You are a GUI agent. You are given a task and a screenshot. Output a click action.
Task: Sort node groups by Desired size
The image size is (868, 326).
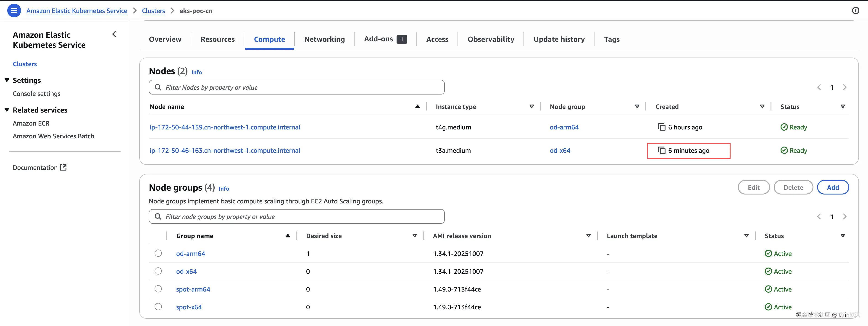414,236
